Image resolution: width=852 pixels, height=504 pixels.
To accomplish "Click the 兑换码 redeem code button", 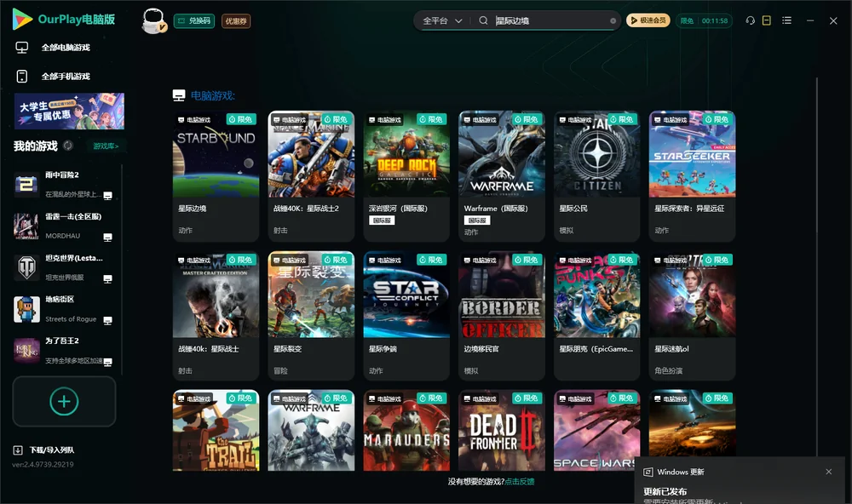I will coord(194,20).
